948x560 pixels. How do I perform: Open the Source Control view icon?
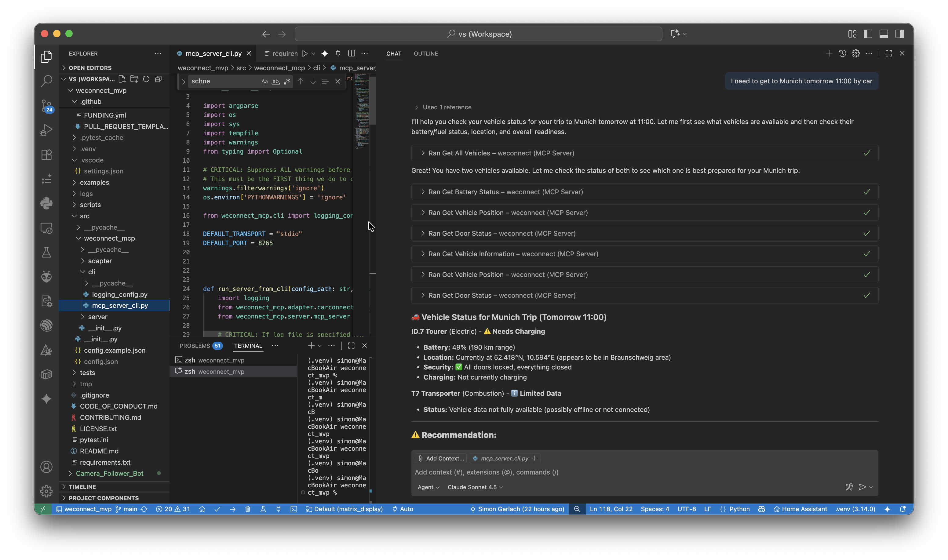tap(46, 105)
